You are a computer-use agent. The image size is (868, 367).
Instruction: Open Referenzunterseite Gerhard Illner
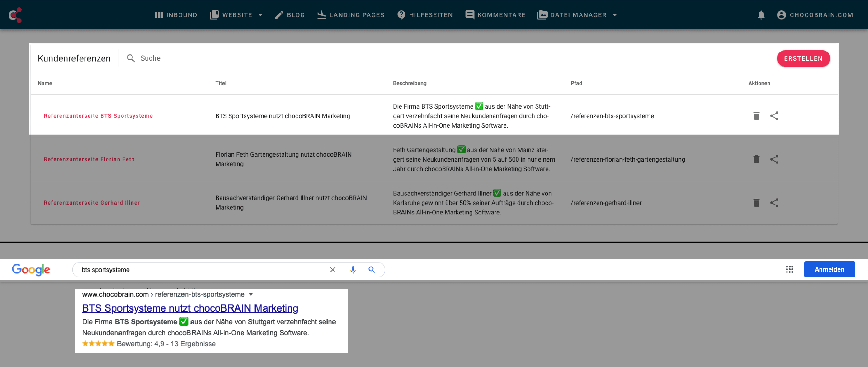point(92,203)
